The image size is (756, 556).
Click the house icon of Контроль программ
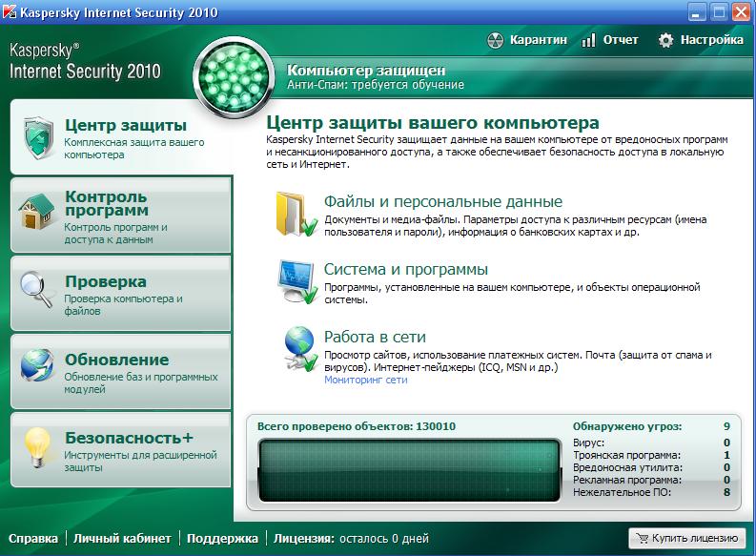36,211
